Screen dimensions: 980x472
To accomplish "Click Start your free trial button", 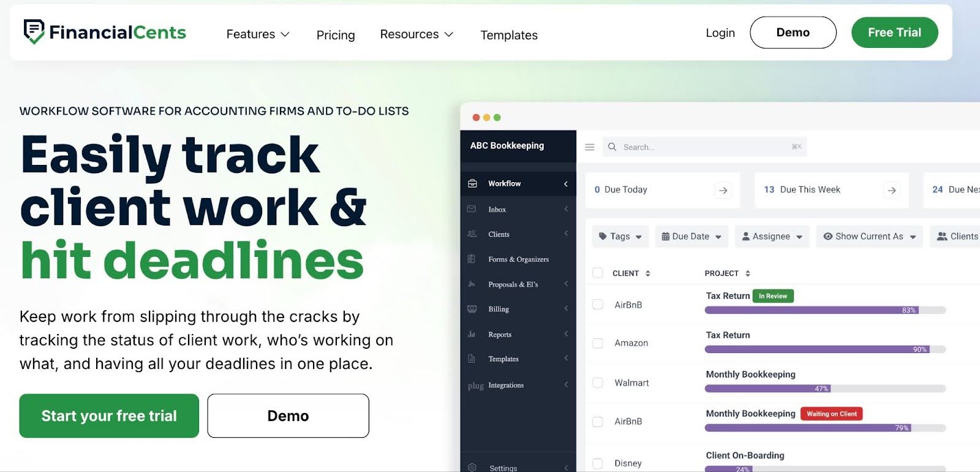I will click(x=109, y=416).
